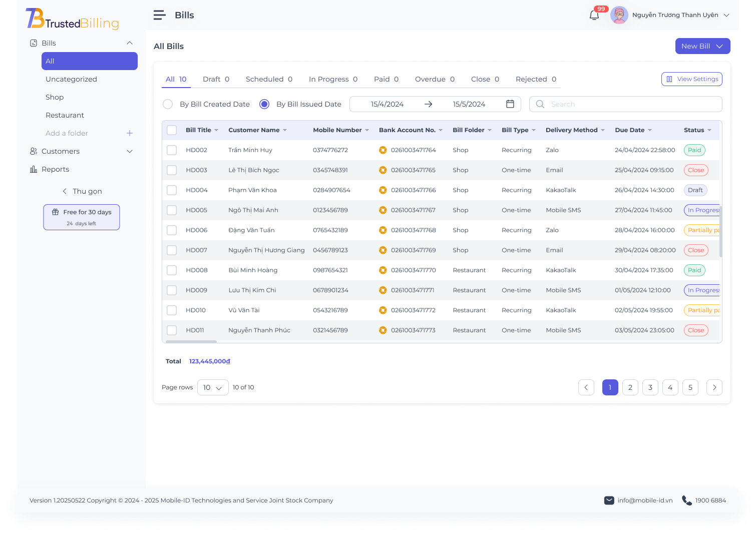Click the Bills sidebar document icon

point(34,43)
